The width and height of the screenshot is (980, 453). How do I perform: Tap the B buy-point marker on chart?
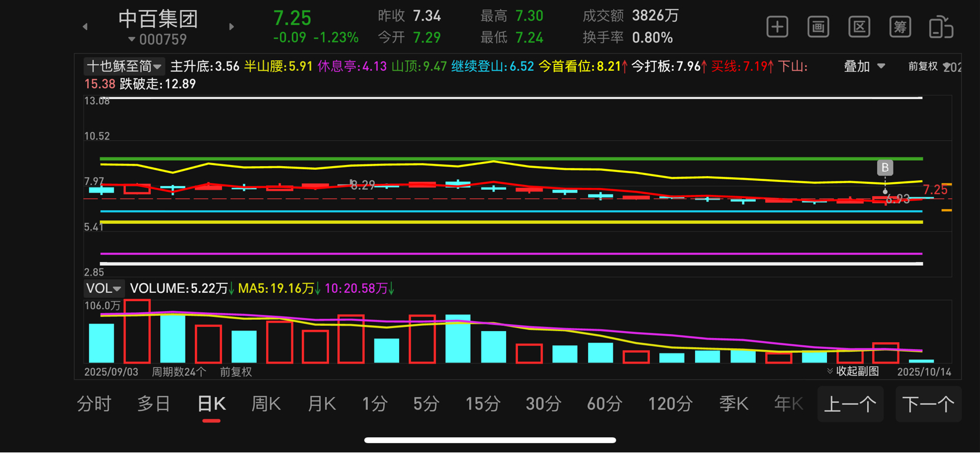click(x=885, y=168)
